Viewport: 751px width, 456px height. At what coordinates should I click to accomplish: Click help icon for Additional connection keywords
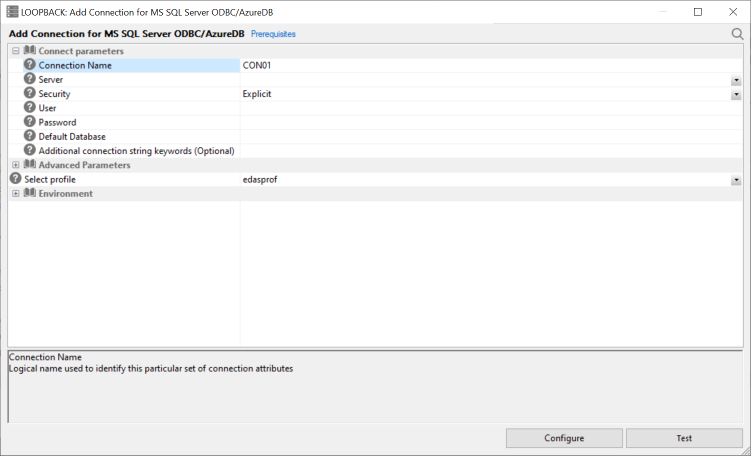point(30,150)
